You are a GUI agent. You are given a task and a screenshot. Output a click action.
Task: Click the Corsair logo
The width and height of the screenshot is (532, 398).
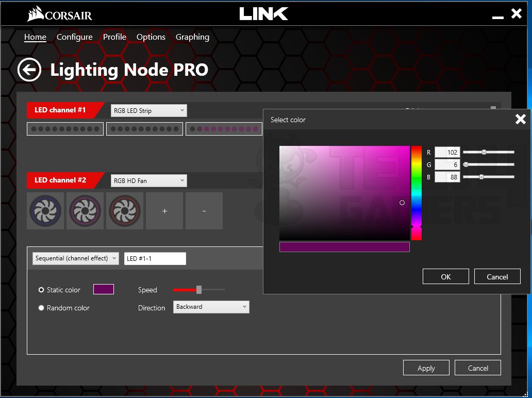[x=60, y=14]
